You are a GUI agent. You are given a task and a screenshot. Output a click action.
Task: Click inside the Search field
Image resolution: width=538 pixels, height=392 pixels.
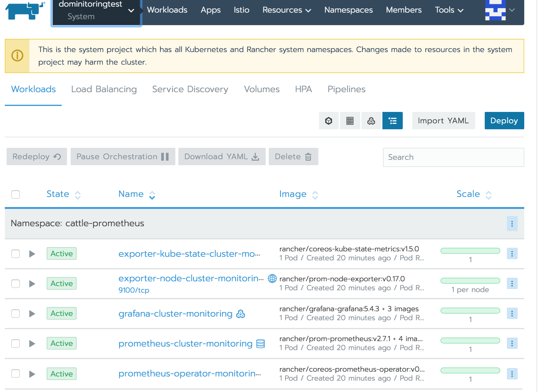[453, 157]
